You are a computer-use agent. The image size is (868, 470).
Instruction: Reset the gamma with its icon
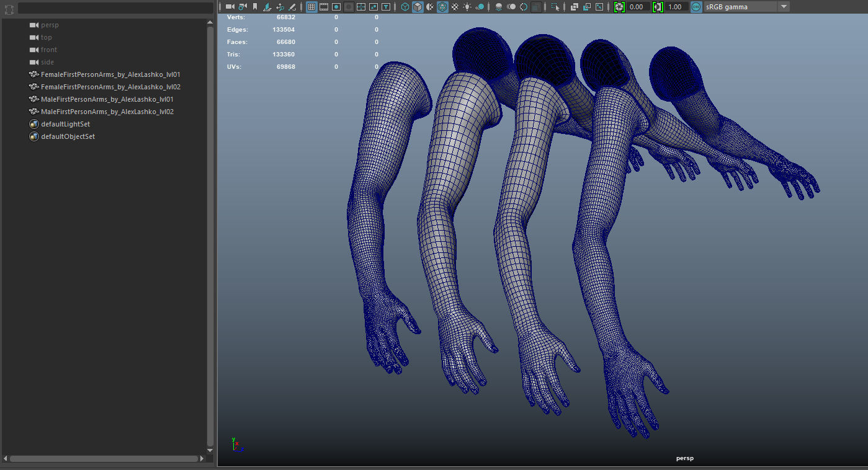[658, 7]
